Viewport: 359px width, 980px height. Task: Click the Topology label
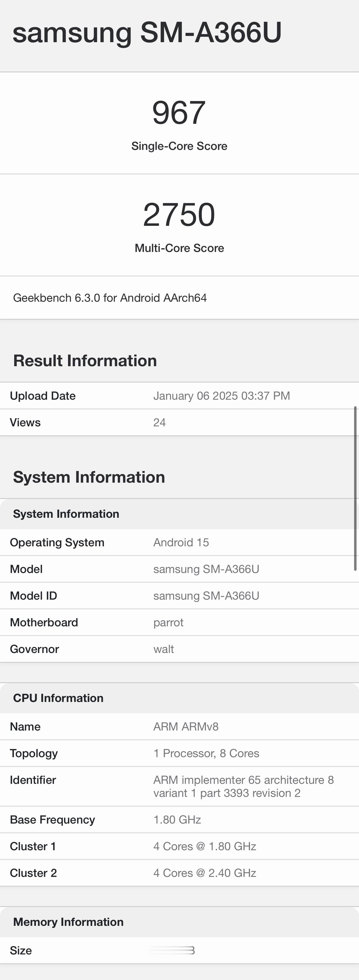click(x=34, y=753)
